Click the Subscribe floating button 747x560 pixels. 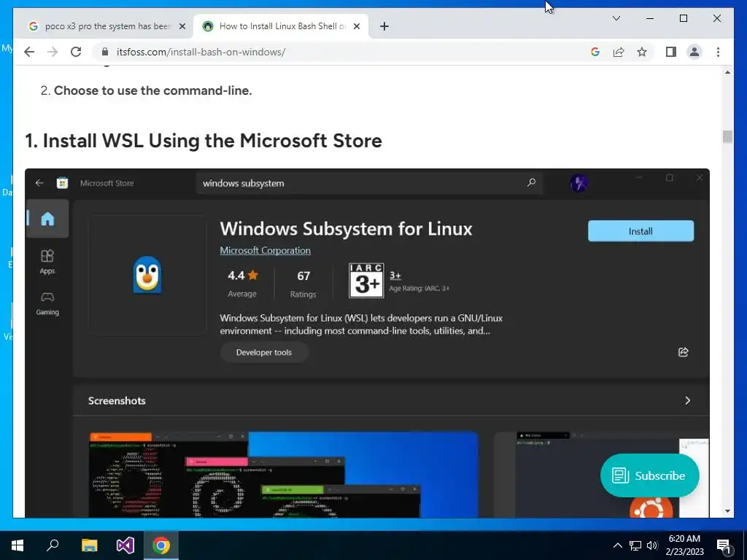(x=650, y=475)
